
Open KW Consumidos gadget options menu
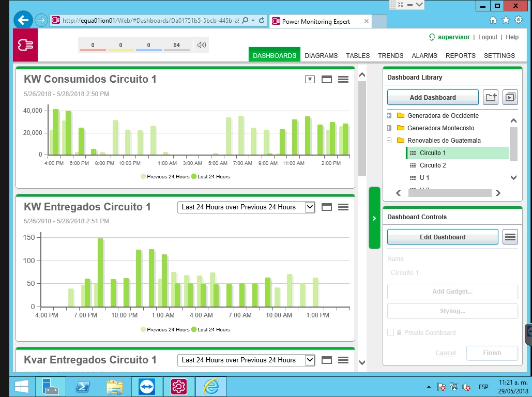click(x=343, y=79)
